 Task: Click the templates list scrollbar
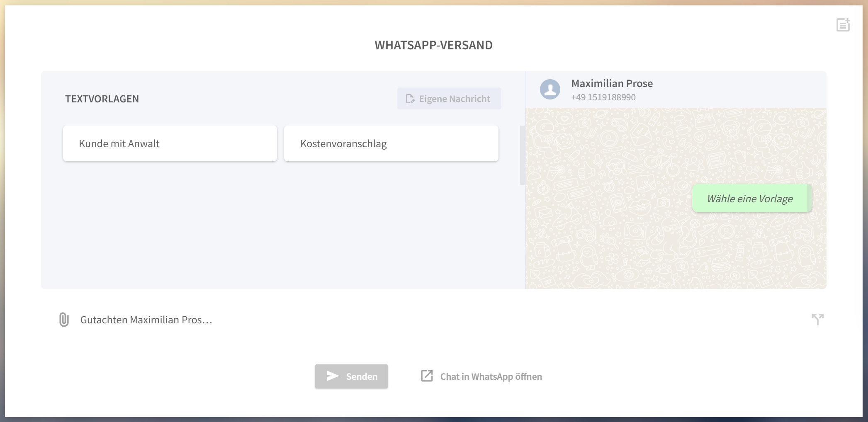(523, 155)
